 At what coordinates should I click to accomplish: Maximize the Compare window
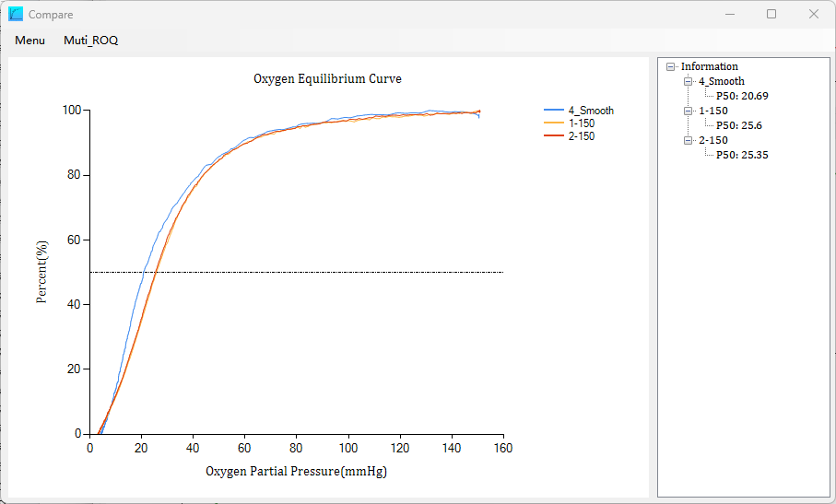tap(771, 14)
